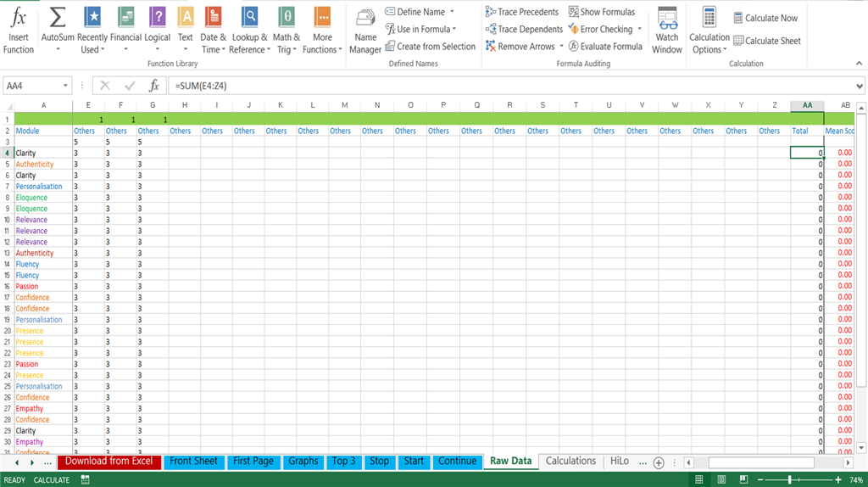Switch to Page Break Preview view
Viewport: 868px width, 487px height.
coord(743,479)
